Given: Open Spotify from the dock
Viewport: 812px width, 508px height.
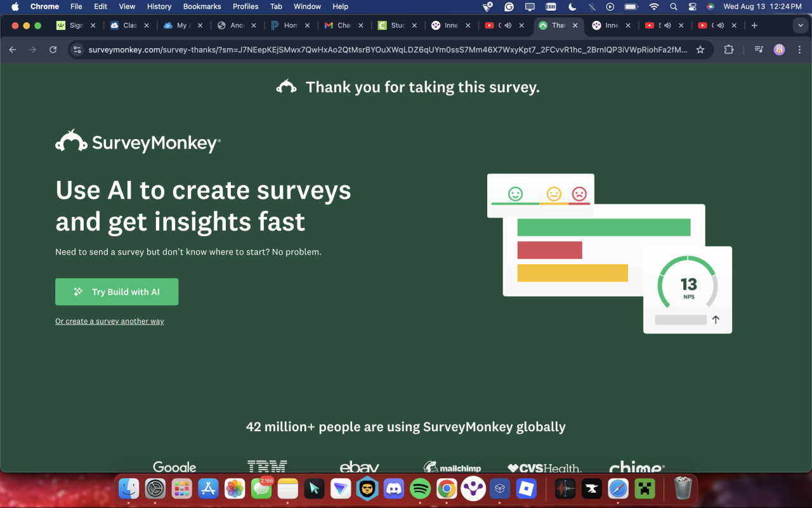Looking at the screenshot, I should (x=420, y=488).
